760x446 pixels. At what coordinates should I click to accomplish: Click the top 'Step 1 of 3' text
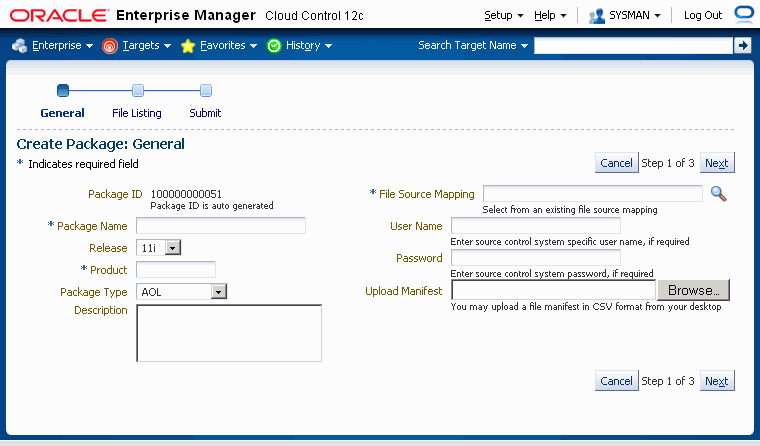(668, 163)
